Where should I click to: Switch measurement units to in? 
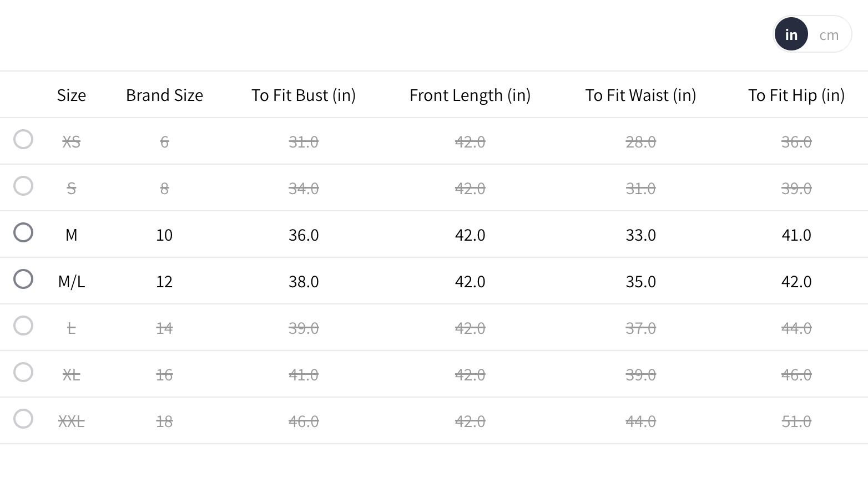click(x=791, y=35)
